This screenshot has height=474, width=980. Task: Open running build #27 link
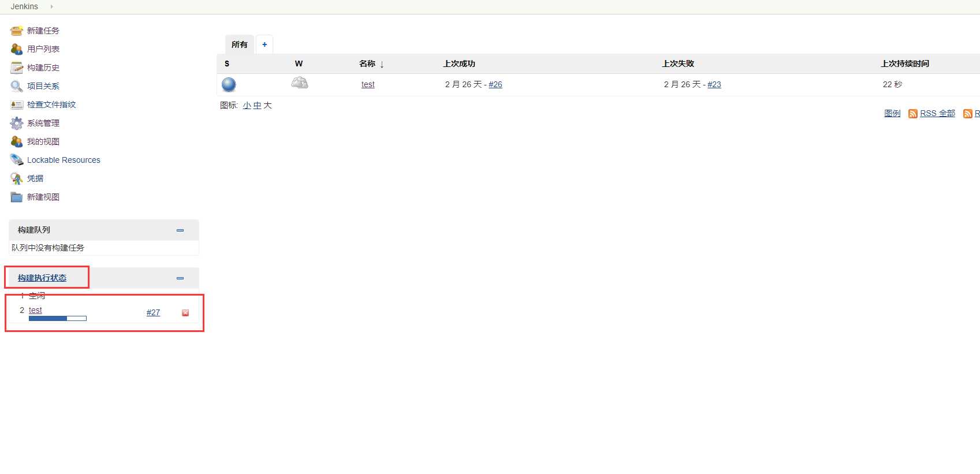tap(153, 312)
